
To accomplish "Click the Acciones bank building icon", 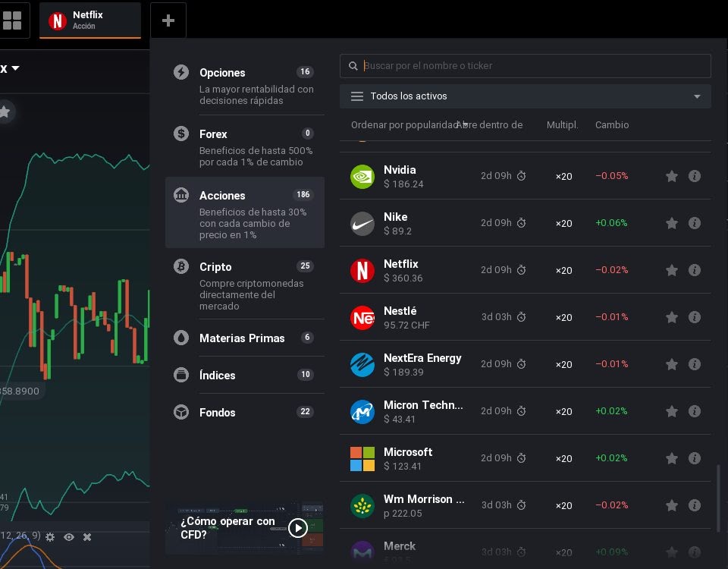I will [x=181, y=195].
